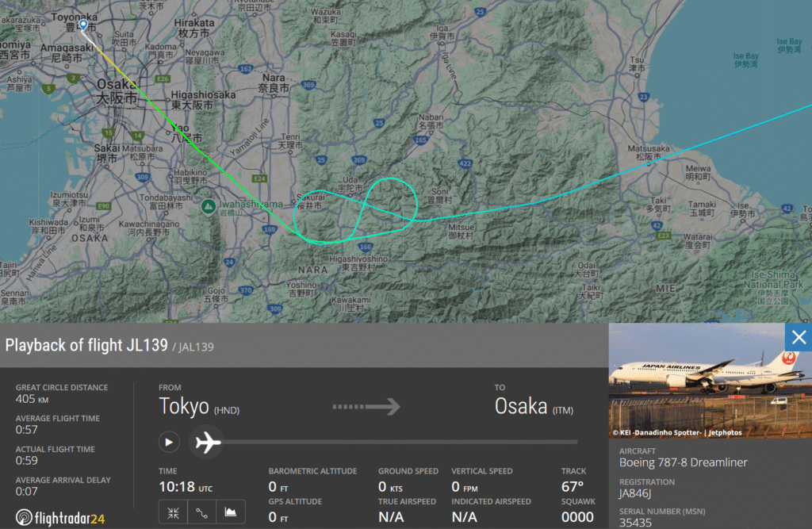Image resolution: width=812 pixels, height=529 pixels.
Task: Click the Osaka (ITM) destination airport
Action: tap(534, 406)
